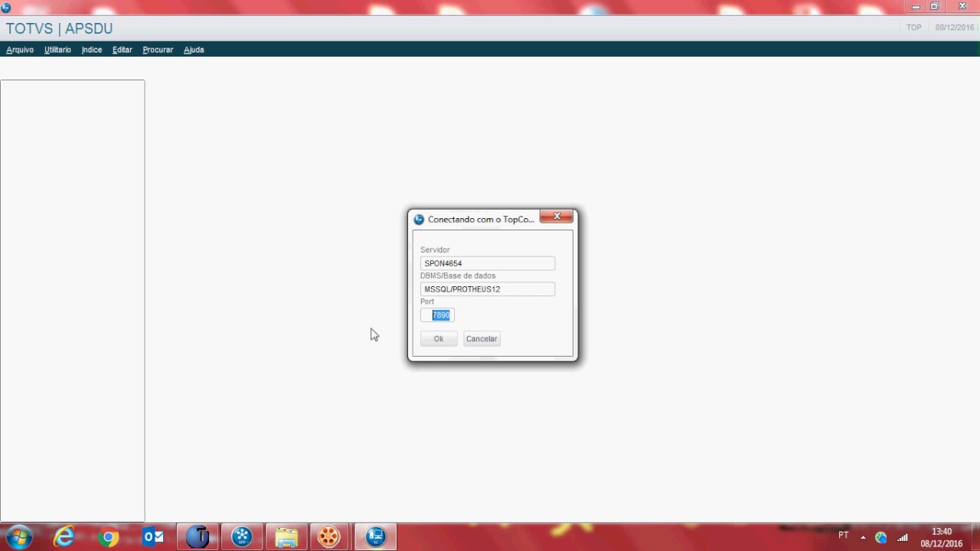Confirm connection with Ok button
This screenshot has width=980, height=551.
click(x=439, y=339)
